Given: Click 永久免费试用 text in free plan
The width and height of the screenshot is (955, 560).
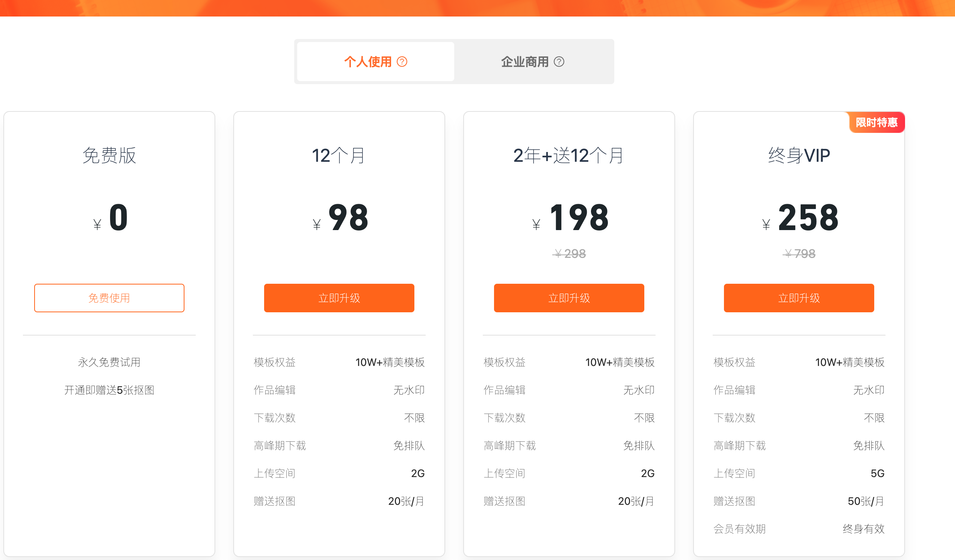Looking at the screenshot, I should [109, 362].
